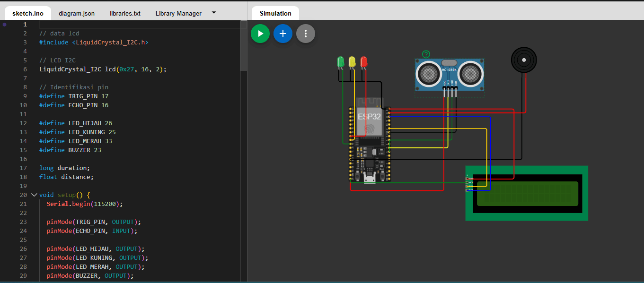Click the "Serial.begin(115200);" line
The image size is (644, 283).
(x=85, y=204)
